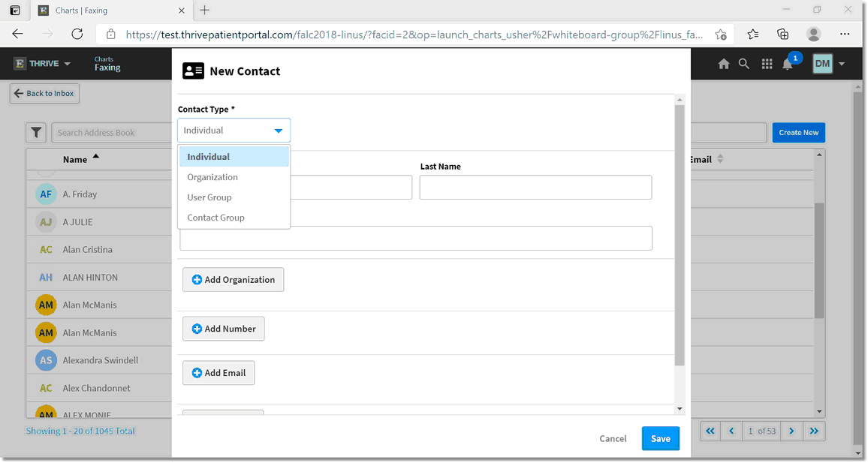The width and height of the screenshot is (868, 463).
Task: Go to last page of address book
Action: pos(813,431)
